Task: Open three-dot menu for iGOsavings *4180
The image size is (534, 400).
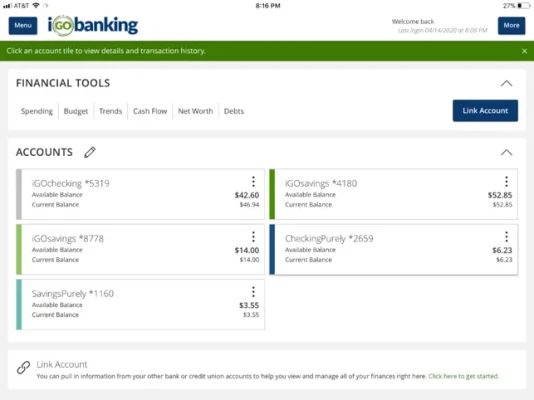Action: [x=506, y=182]
